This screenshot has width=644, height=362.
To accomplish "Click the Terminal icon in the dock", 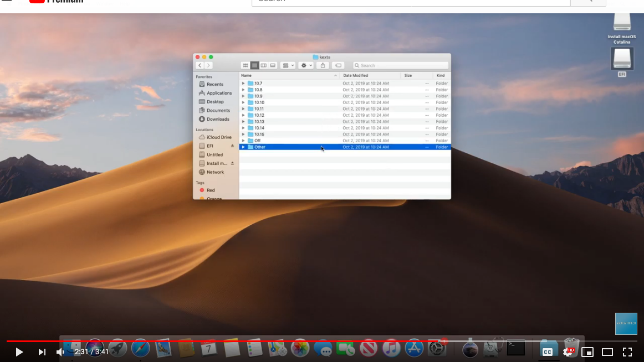I will tap(516, 348).
